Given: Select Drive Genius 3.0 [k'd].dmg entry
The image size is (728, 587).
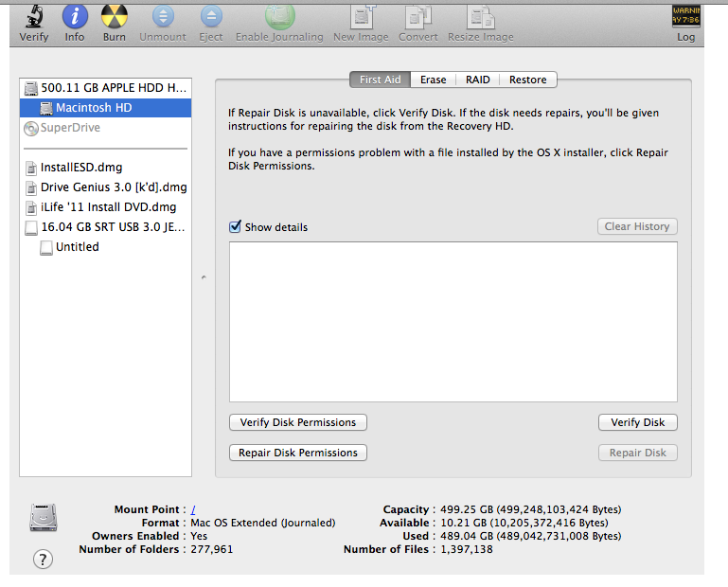Looking at the screenshot, I should [x=105, y=187].
